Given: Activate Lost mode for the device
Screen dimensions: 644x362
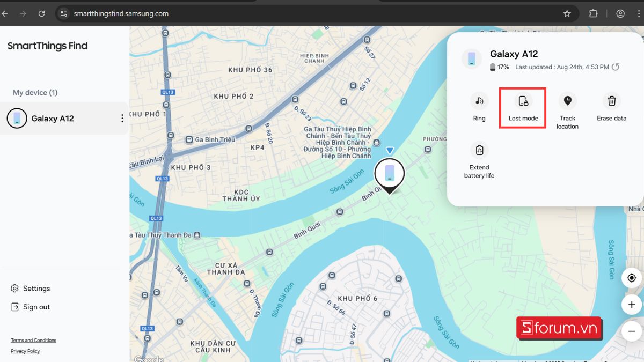Looking at the screenshot, I should point(523,107).
